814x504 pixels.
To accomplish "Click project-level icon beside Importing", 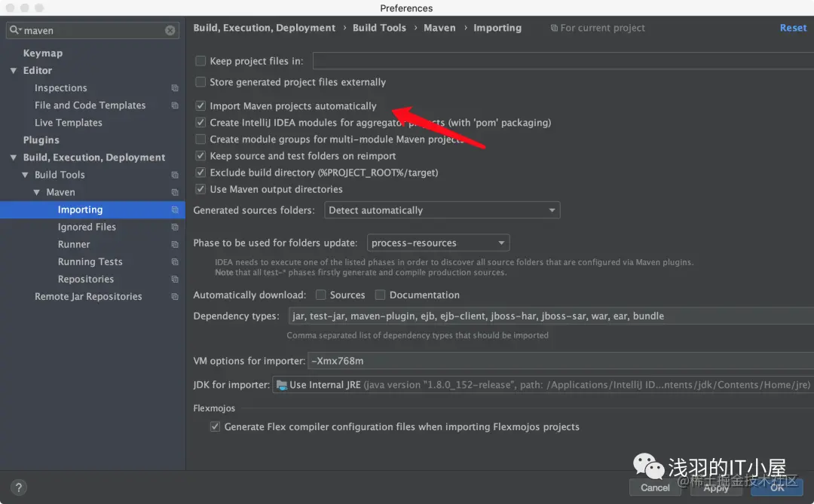I will [175, 209].
